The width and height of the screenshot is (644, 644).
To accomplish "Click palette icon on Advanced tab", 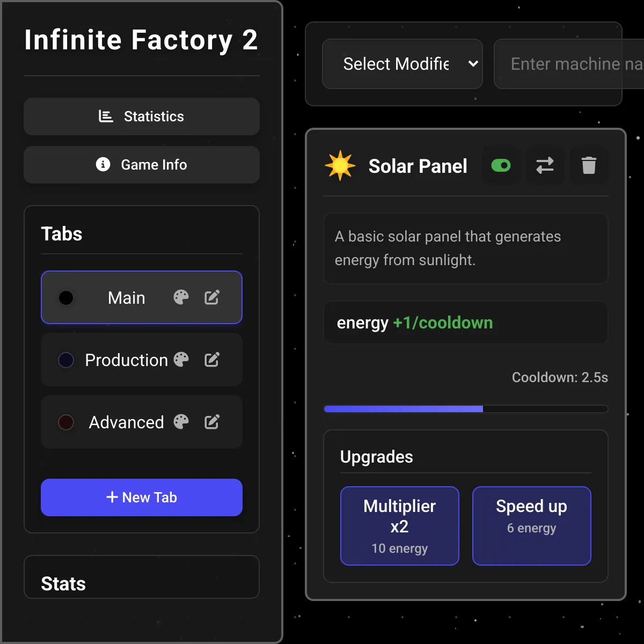I will (181, 422).
